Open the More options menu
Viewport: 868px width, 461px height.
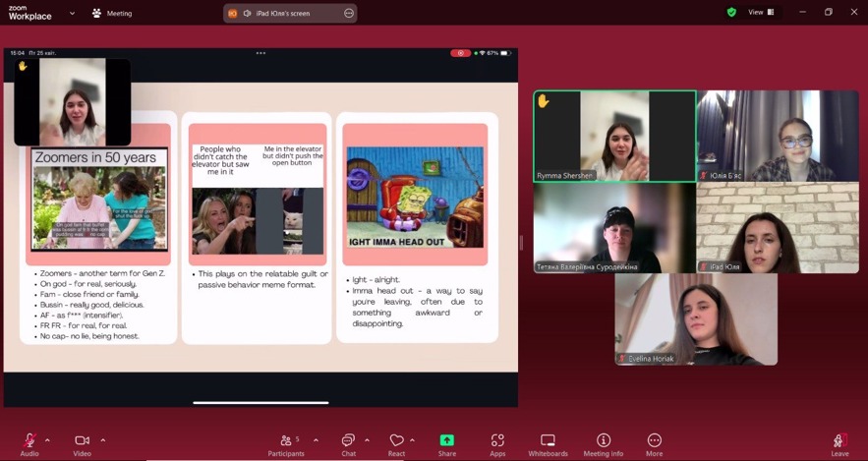(x=654, y=444)
